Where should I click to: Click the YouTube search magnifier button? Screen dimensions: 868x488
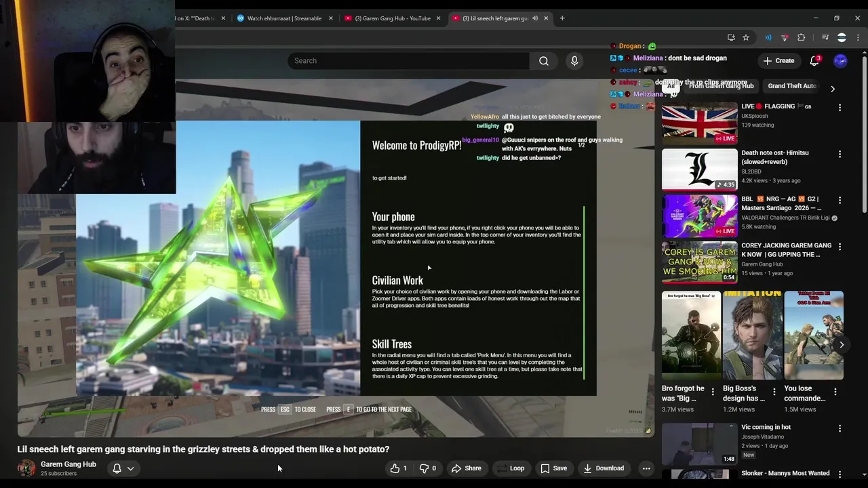(544, 61)
